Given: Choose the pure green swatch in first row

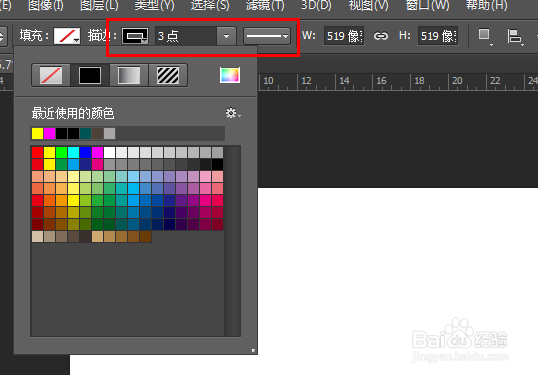Looking at the screenshot, I should (61, 152).
